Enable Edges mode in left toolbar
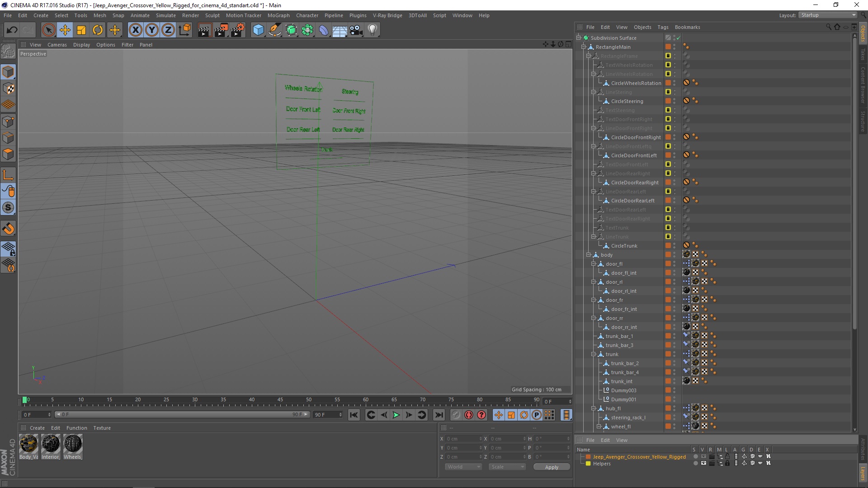 8,137
